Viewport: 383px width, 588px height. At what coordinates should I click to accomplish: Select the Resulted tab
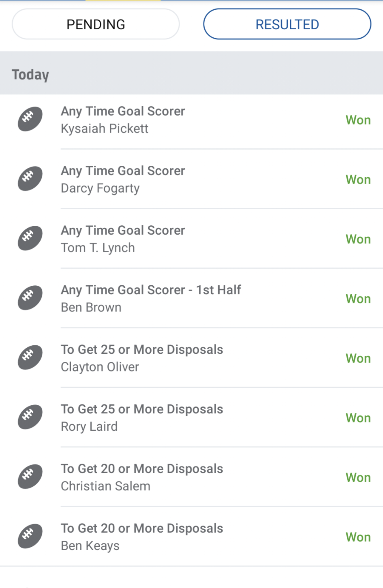[x=287, y=24]
